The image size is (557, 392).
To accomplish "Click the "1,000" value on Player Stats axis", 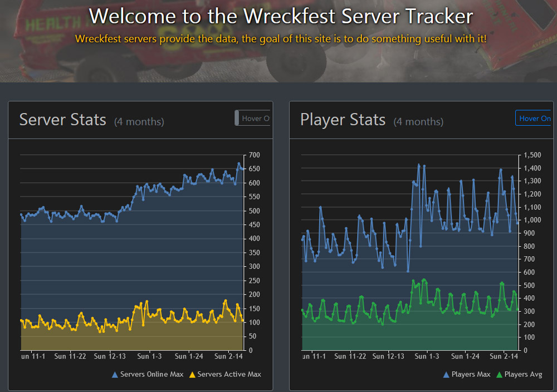I will coord(532,220).
